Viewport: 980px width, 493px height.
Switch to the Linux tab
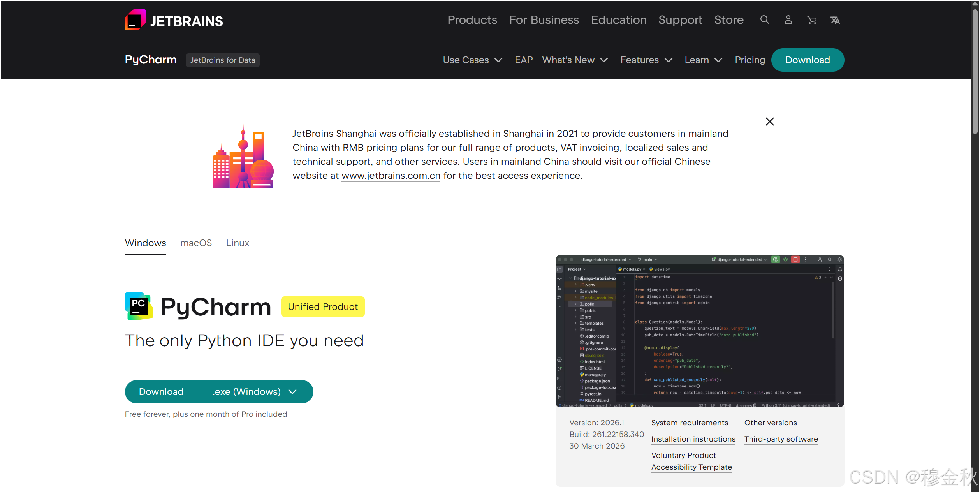(238, 243)
